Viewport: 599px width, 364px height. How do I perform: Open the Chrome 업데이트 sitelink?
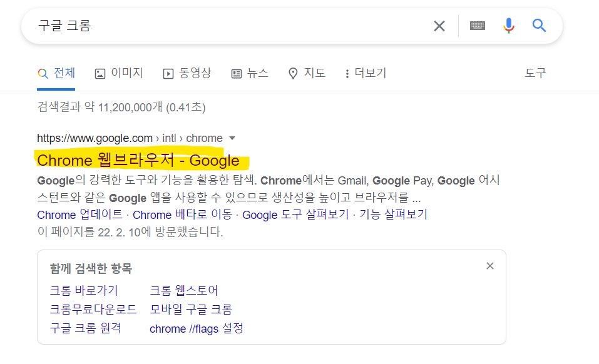click(x=79, y=215)
